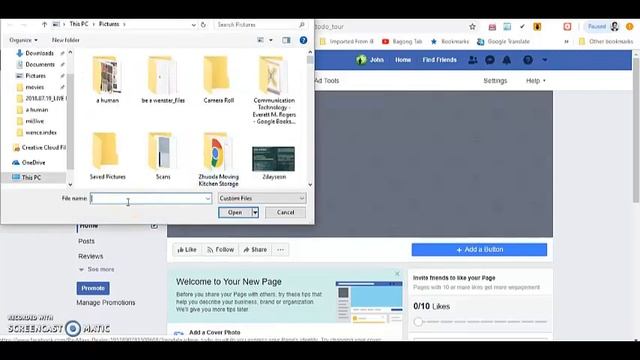
Task: Click the checkmark extension icon
Action: 522,27
